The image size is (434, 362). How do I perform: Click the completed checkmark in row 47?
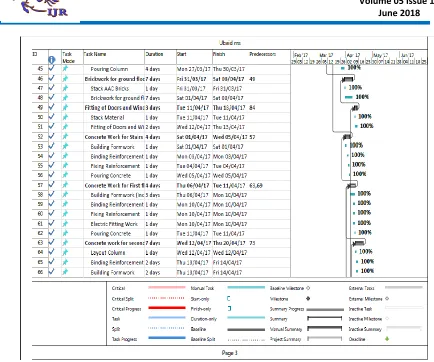(52, 88)
